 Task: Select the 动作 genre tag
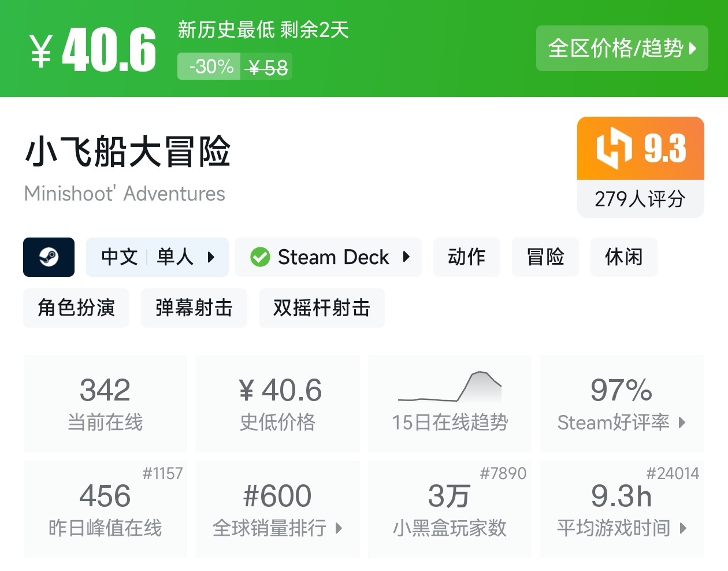[466, 257]
